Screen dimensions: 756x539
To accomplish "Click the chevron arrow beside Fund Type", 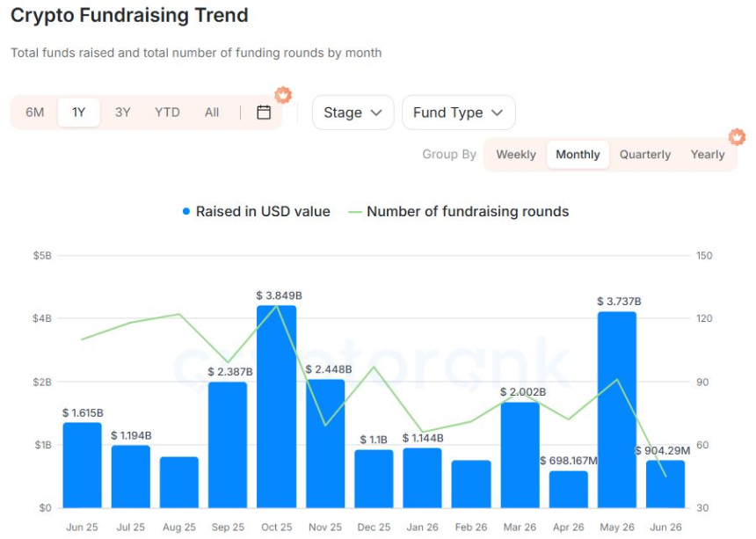I will (497, 113).
